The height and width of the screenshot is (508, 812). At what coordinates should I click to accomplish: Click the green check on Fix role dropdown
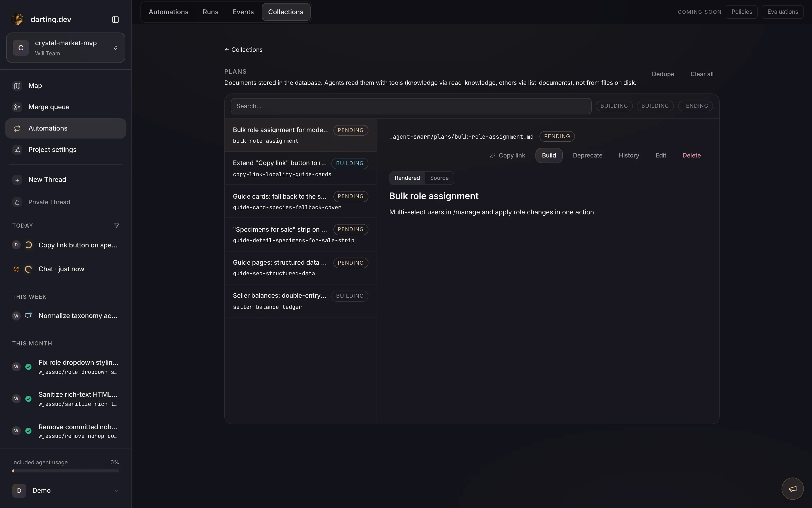click(x=28, y=367)
